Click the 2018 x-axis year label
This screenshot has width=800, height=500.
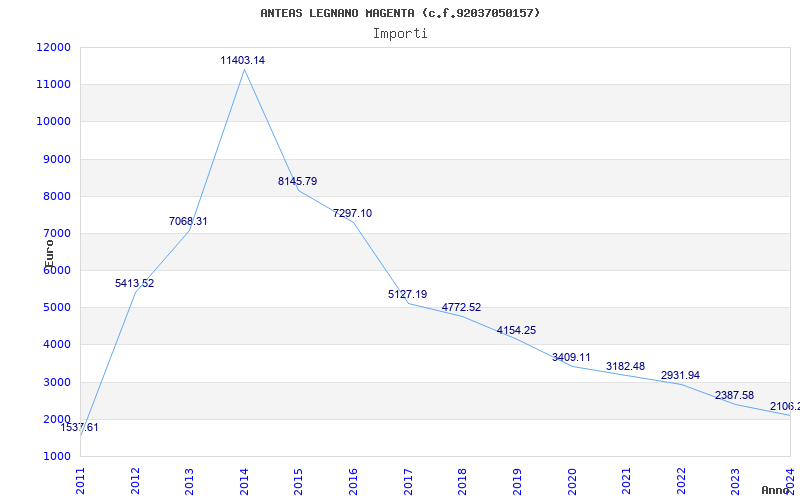[462, 481]
